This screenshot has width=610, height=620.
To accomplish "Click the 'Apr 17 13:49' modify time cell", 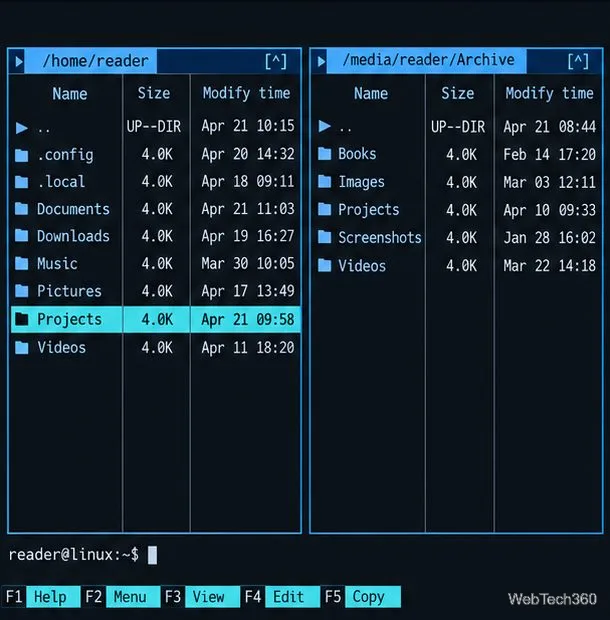I will [247, 291].
